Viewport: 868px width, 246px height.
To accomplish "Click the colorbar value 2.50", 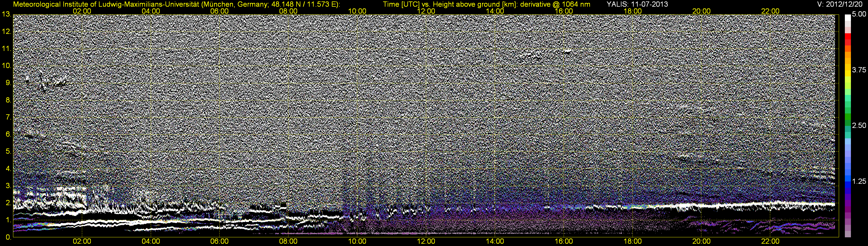I will pos(859,126).
